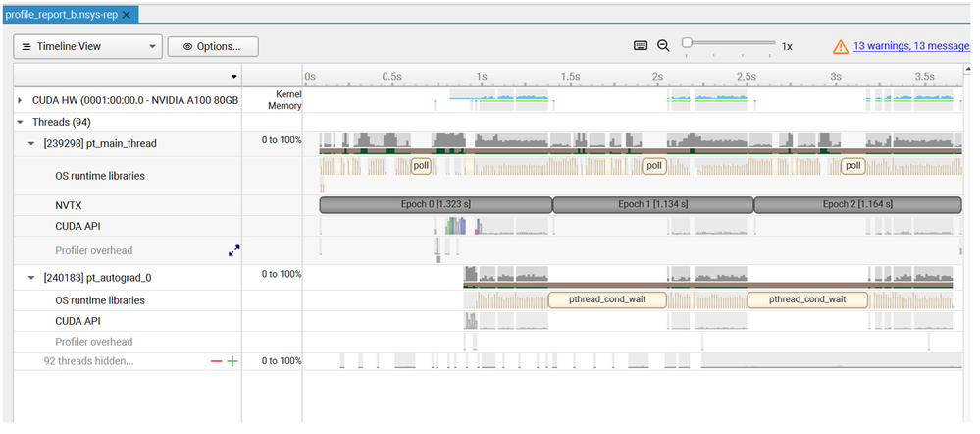Click the 2.5s mark on time ruler
Screen dimensions: 980x434
pyautogui.click(x=747, y=77)
